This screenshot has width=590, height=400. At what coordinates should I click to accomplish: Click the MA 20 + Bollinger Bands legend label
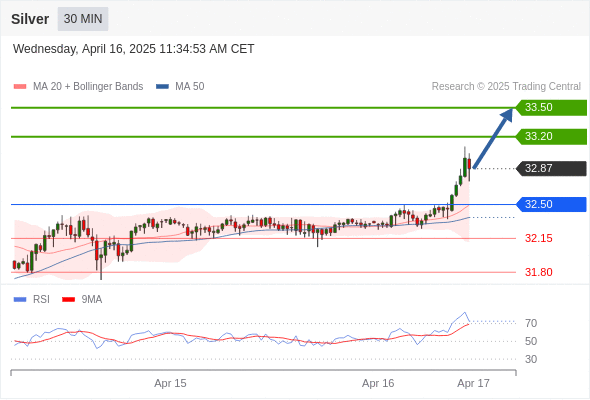(x=88, y=87)
